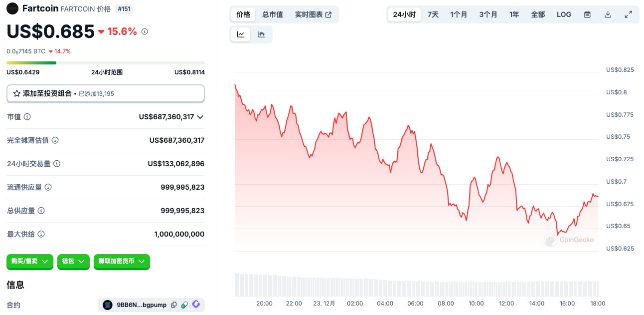This screenshot has width=644, height=315.
Task: Click the 9BB6N...bgpump contract address
Action: pos(142,305)
